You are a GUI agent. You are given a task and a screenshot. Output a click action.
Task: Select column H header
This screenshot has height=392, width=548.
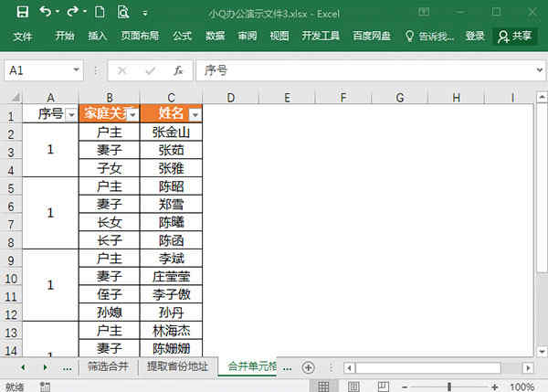click(456, 98)
